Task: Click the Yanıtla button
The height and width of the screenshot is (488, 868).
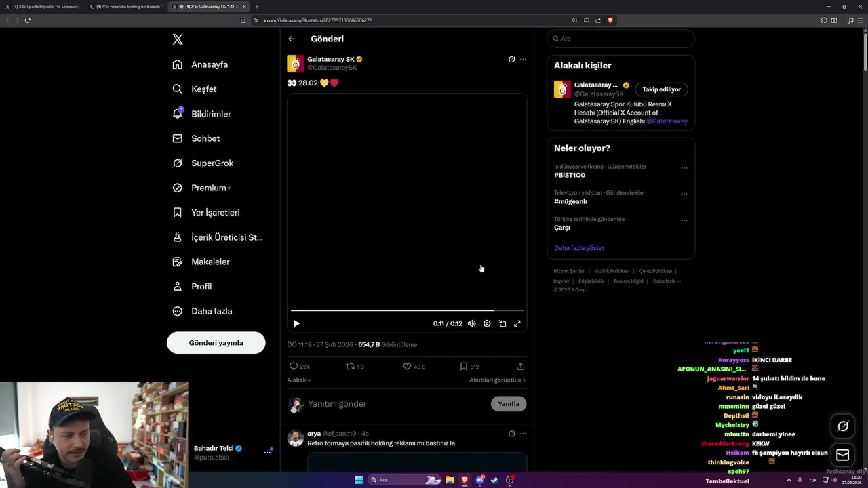Action: tap(509, 403)
